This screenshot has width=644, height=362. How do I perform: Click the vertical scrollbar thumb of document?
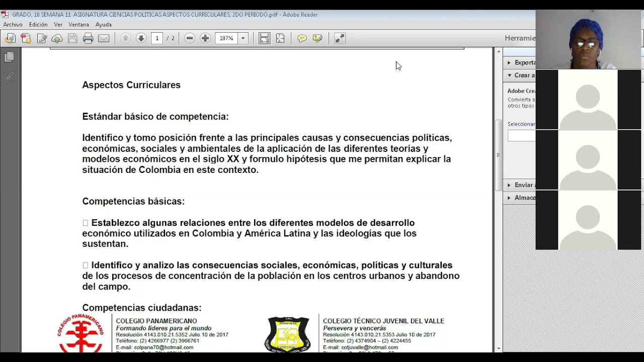499,155
